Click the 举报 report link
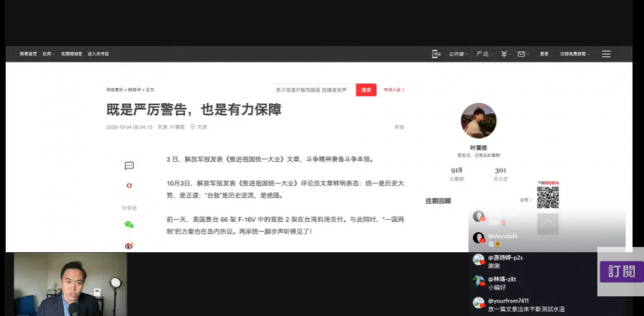 (x=400, y=127)
